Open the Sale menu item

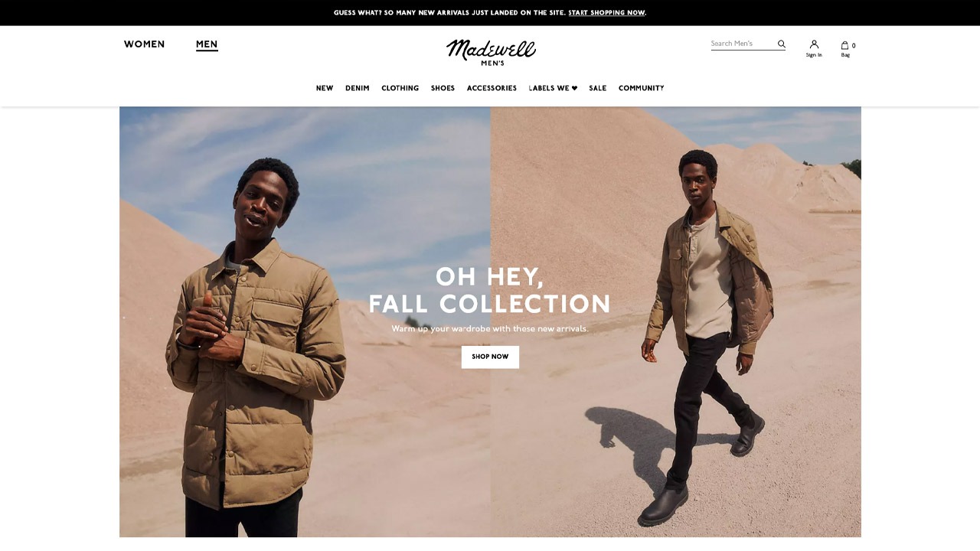[598, 89]
